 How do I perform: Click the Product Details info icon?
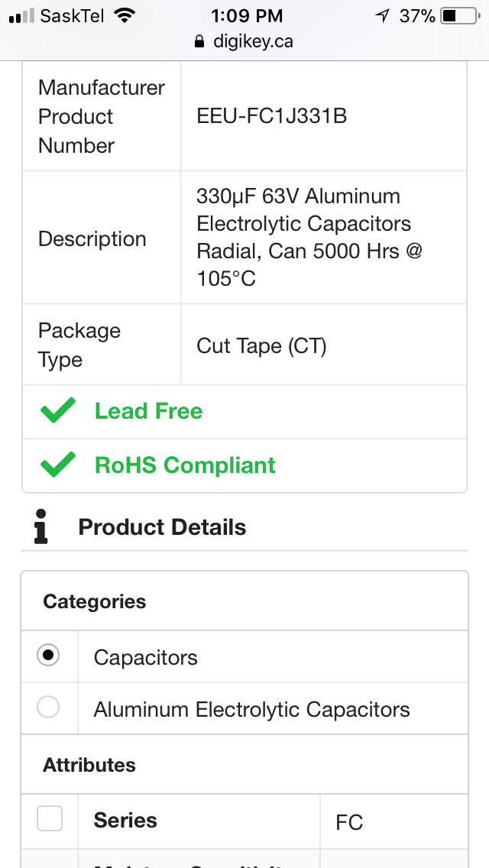coord(40,527)
